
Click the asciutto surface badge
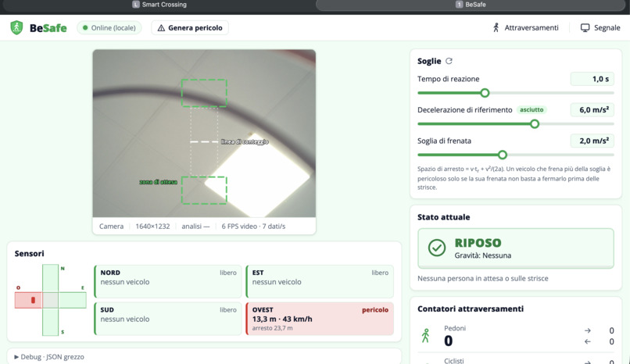(x=532, y=109)
